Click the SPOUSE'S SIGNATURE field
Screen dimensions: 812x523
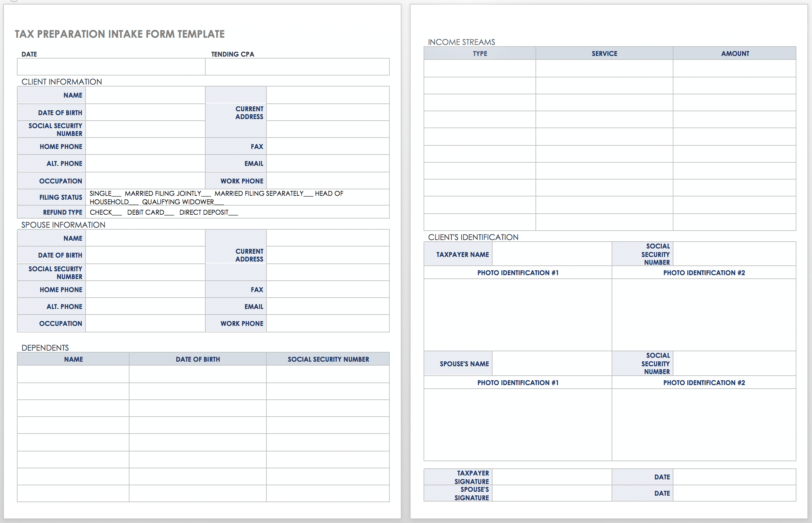[x=552, y=493]
